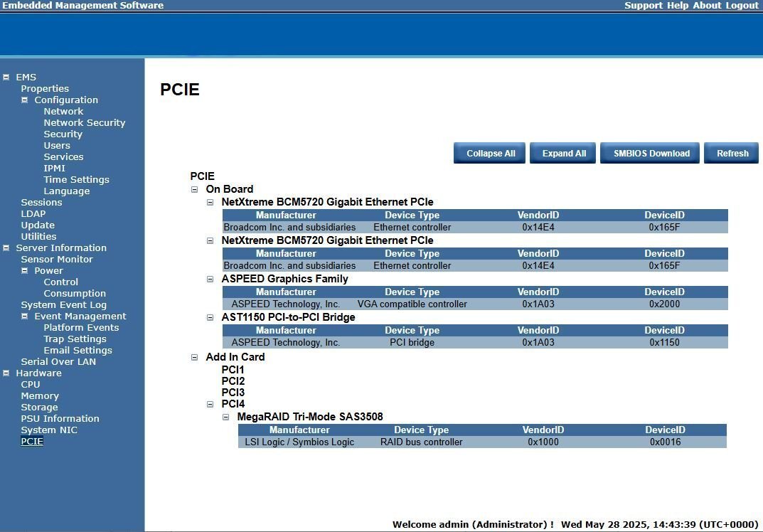Collapse the Configuration node in sidebar

(x=24, y=100)
